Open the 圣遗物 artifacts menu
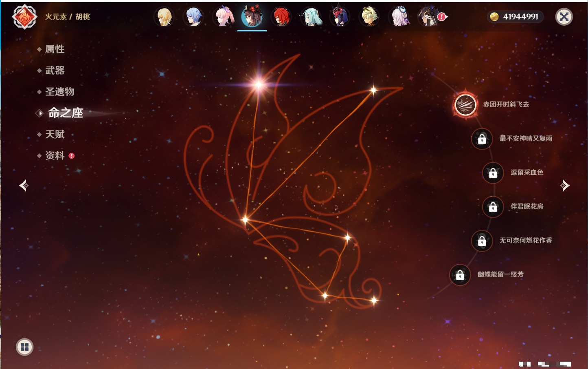The width and height of the screenshot is (588, 369). click(x=59, y=92)
